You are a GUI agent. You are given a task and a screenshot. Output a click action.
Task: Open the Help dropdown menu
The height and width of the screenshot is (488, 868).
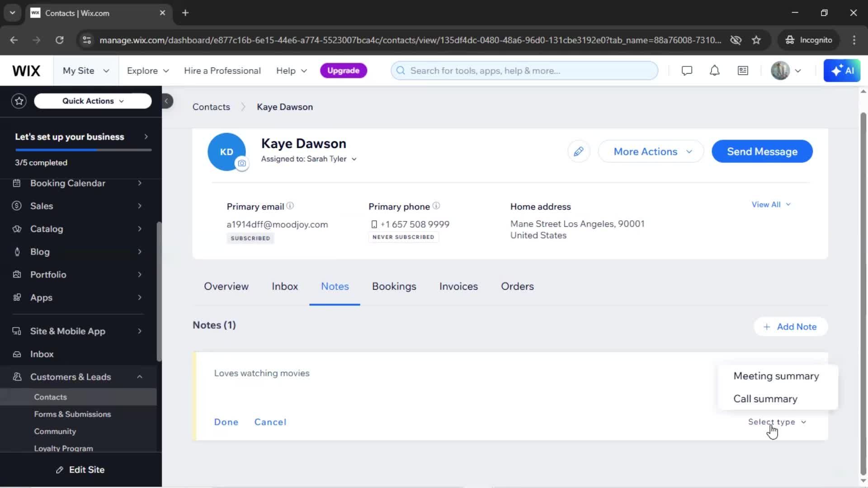pos(292,71)
